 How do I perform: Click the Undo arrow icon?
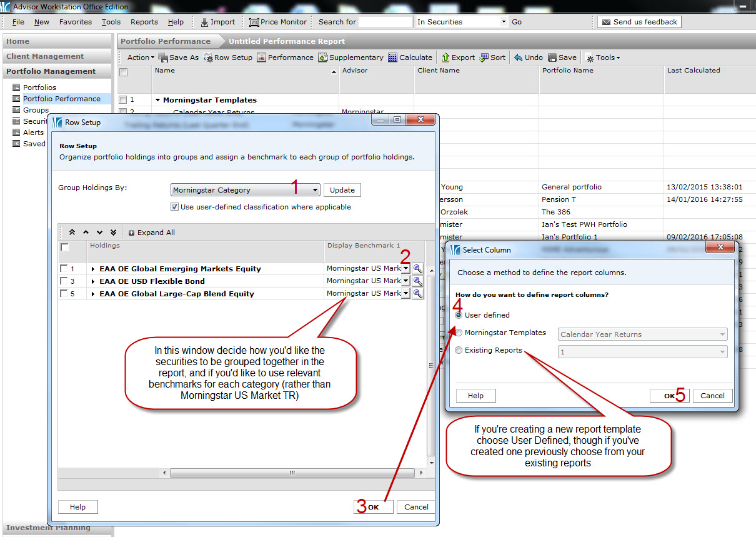coord(519,58)
